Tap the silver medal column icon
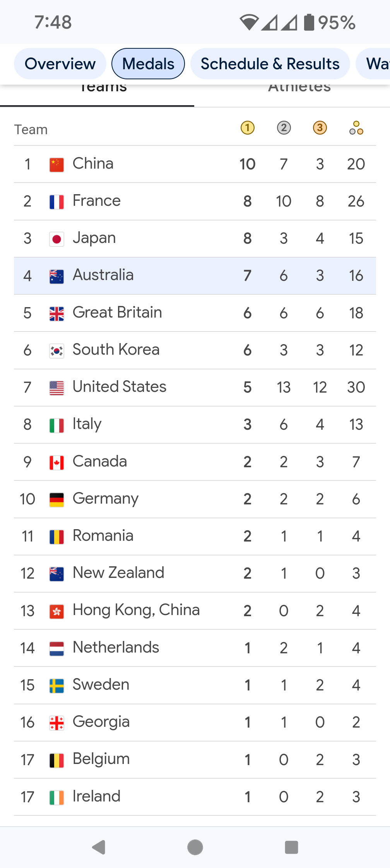The height and width of the screenshot is (868, 390). click(284, 128)
